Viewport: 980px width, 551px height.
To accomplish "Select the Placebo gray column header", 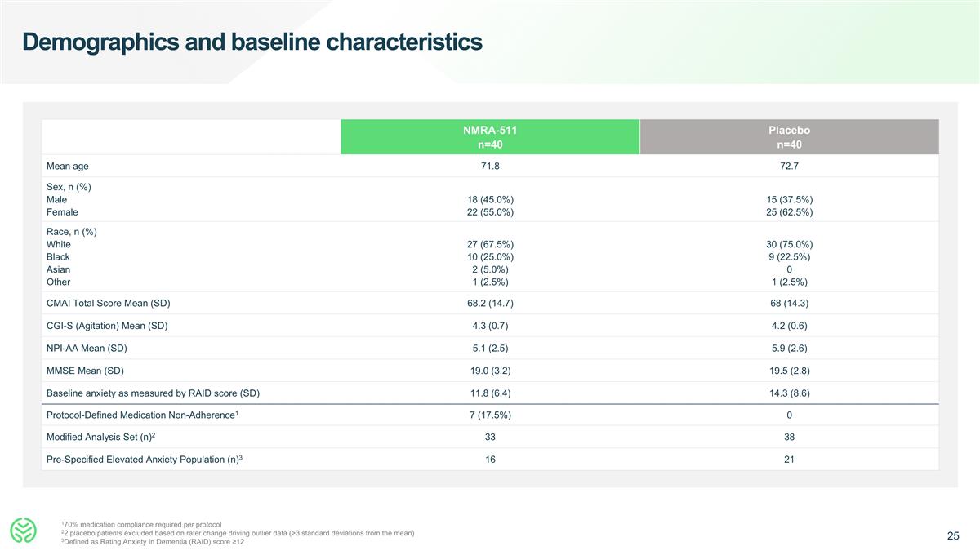I will click(789, 137).
